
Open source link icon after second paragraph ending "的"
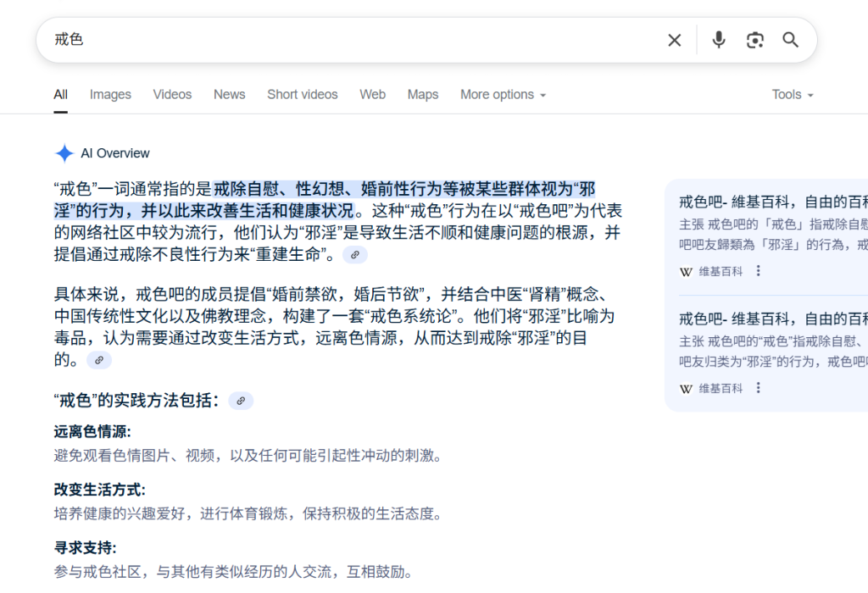point(99,360)
